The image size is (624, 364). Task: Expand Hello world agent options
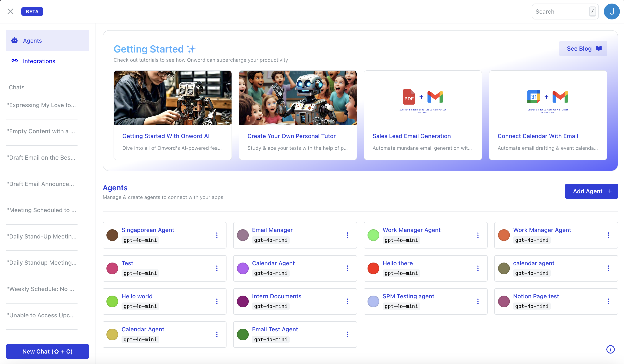point(217,301)
